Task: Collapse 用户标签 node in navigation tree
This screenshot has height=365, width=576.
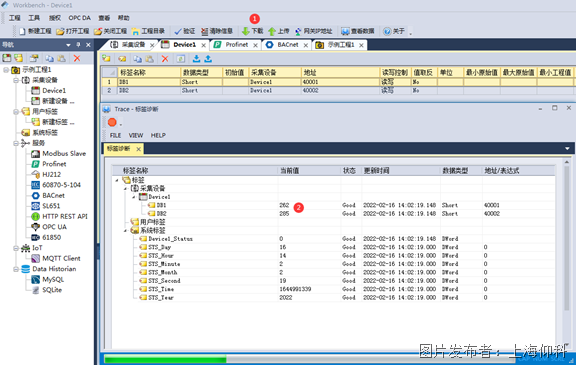Action: click(16, 112)
